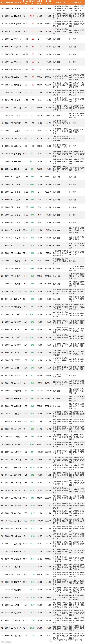This screenshot has width=85, height=644.
Task: Click the 3457.47 volume cell
Action: [39, 391]
